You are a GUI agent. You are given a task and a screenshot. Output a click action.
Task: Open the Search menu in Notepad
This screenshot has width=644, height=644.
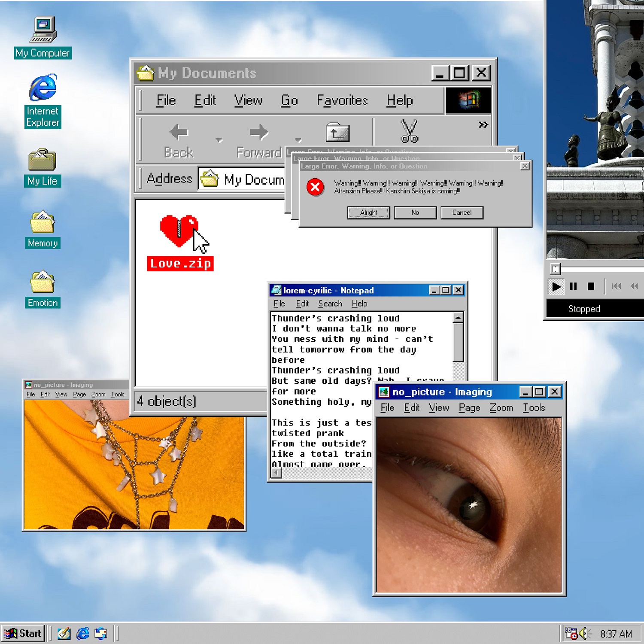(330, 304)
